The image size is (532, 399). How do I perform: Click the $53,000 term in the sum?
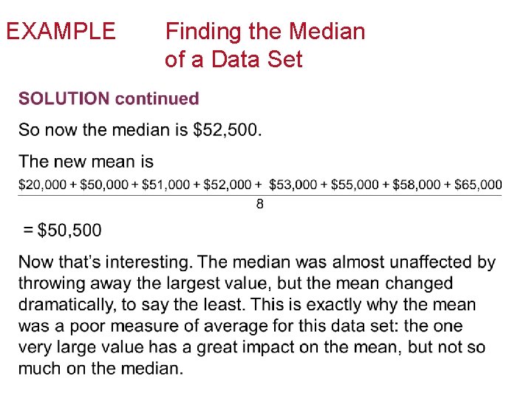293,184
